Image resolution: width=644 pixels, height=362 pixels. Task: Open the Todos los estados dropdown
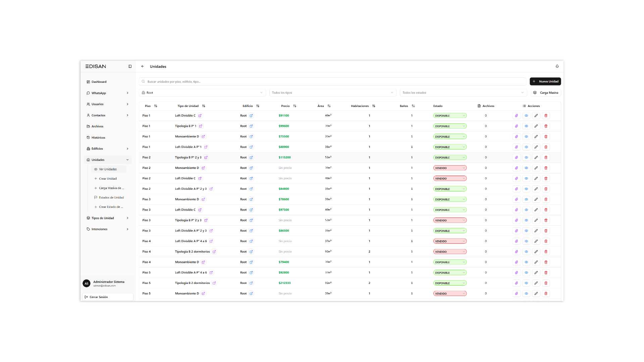pyautogui.click(x=463, y=93)
